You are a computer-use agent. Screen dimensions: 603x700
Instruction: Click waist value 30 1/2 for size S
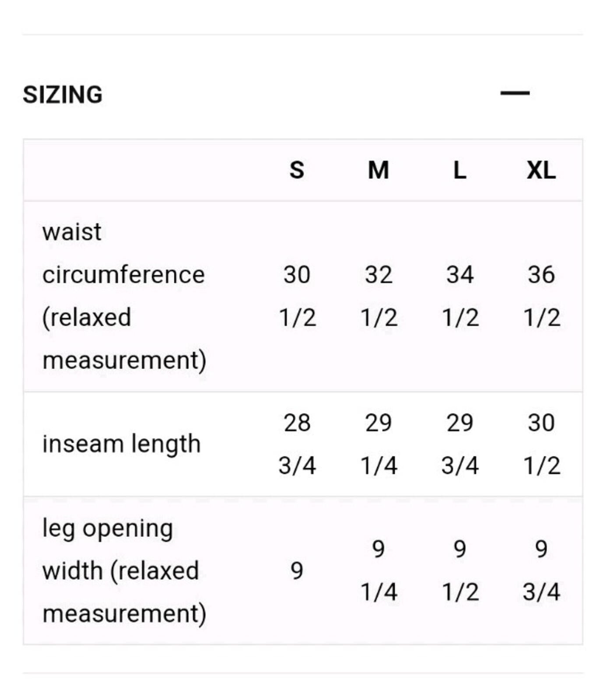[297, 296]
